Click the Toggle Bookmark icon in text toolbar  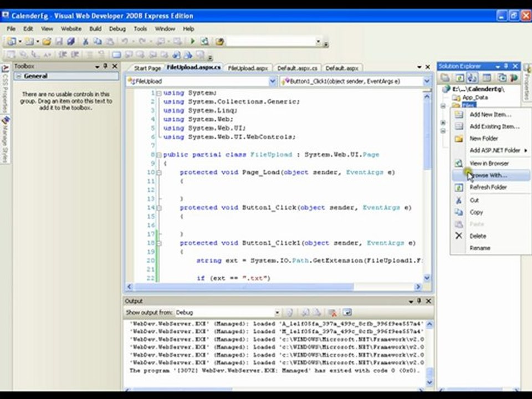(x=116, y=54)
